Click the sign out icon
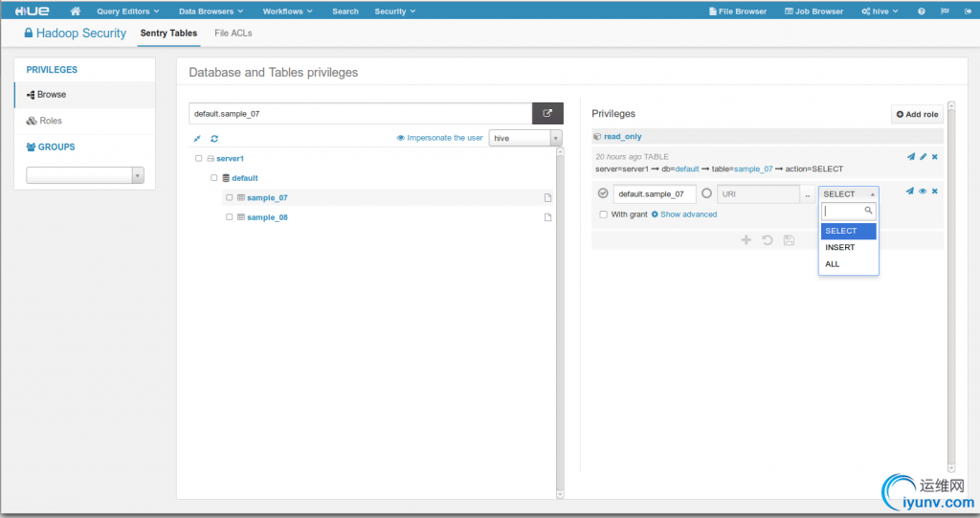Screen dimensions: 980x518 969,11
